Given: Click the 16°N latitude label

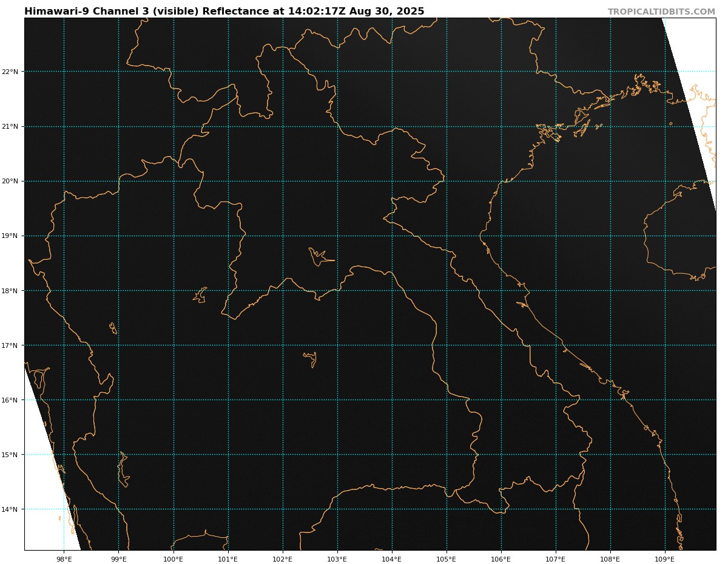Looking at the screenshot, I should [10, 400].
